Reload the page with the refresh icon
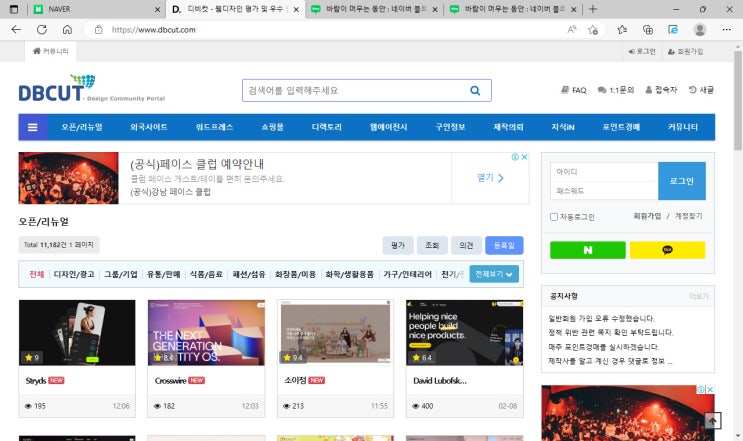The image size is (743, 441). (x=42, y=29)
